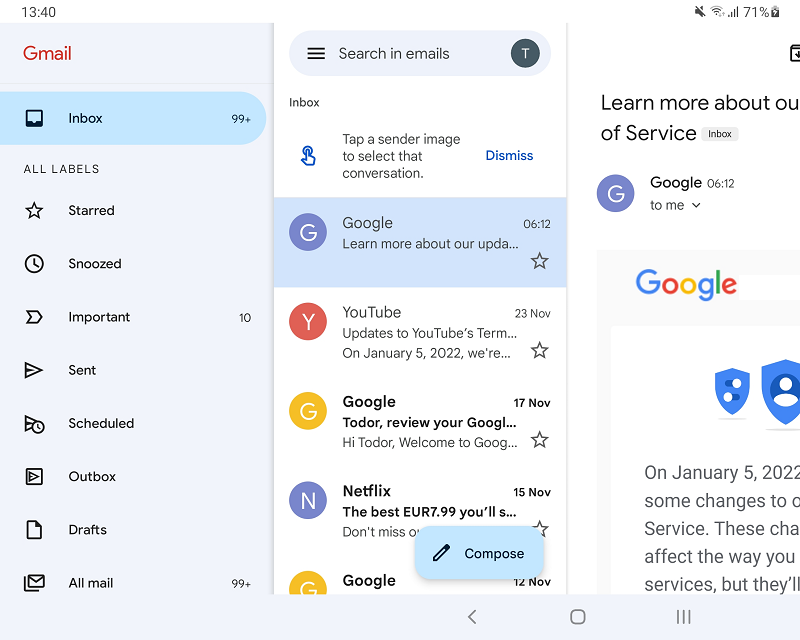Click the Gmail logo text
The height and width of the screenshot is (640, 800).
click(47, 54)
